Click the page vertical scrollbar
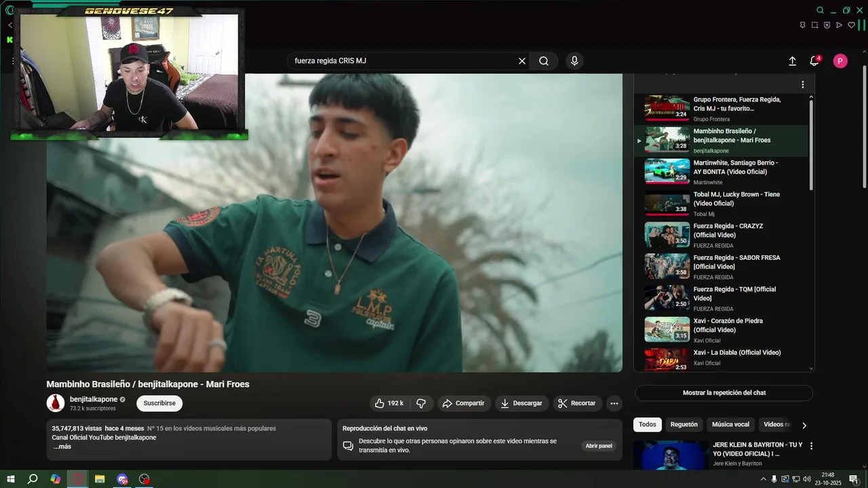The height and width of the screenshot is (488, 868). (864, 127)
